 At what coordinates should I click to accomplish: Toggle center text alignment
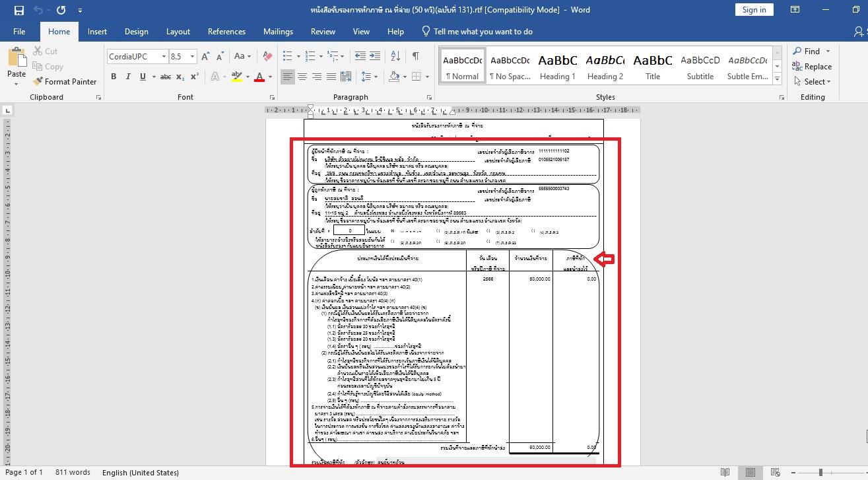click(302, 77)
